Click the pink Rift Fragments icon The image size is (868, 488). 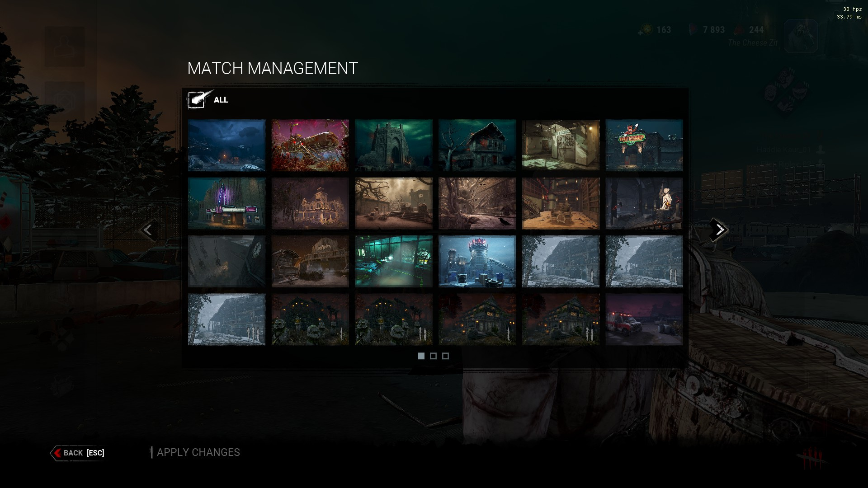click(x=692, y=29)
